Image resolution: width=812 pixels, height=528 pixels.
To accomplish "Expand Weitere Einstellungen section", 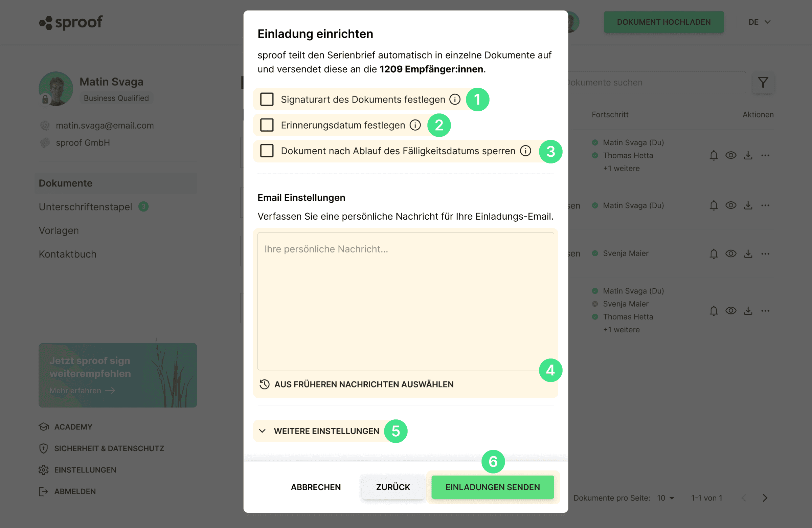I will 320,431.
